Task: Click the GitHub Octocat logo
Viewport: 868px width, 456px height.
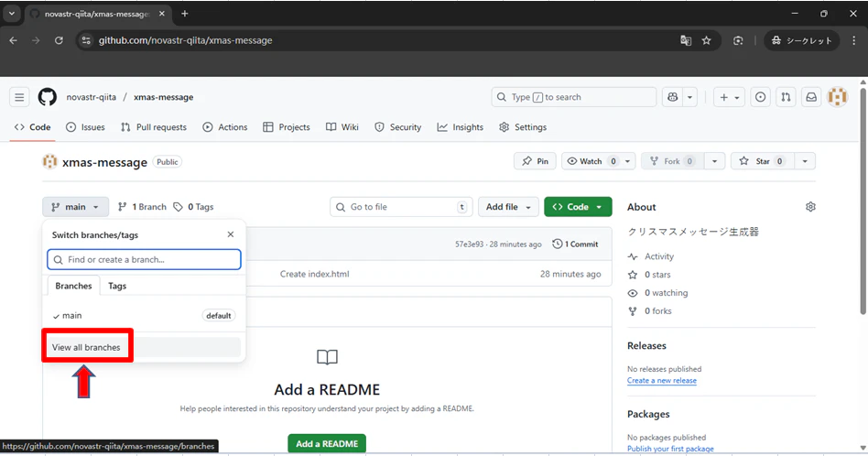Action: 47,97
